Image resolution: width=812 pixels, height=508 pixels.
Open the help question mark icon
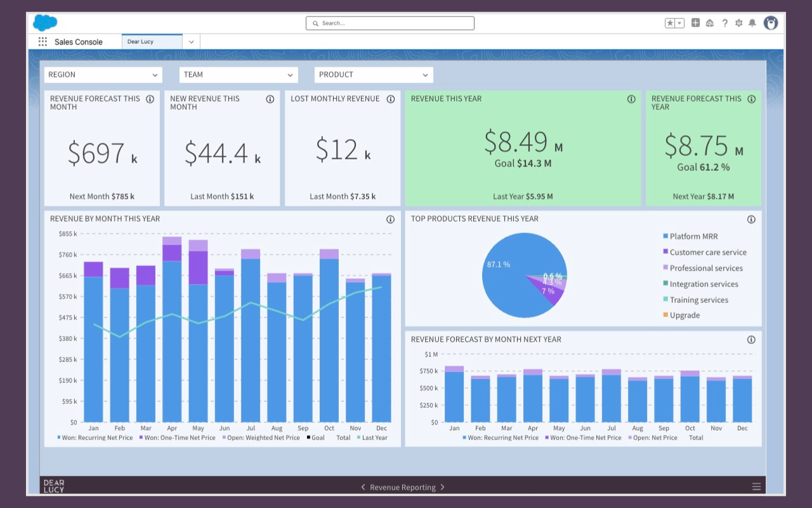click(724, 23)
